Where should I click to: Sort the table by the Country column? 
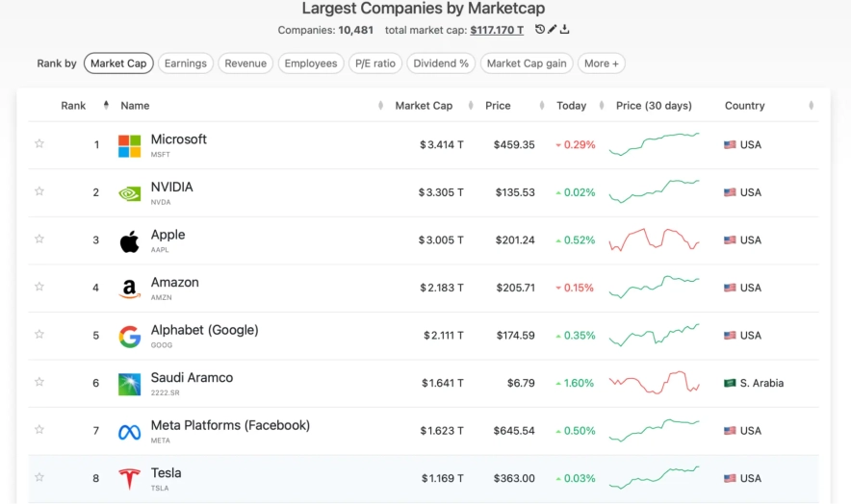pos(744,106)
